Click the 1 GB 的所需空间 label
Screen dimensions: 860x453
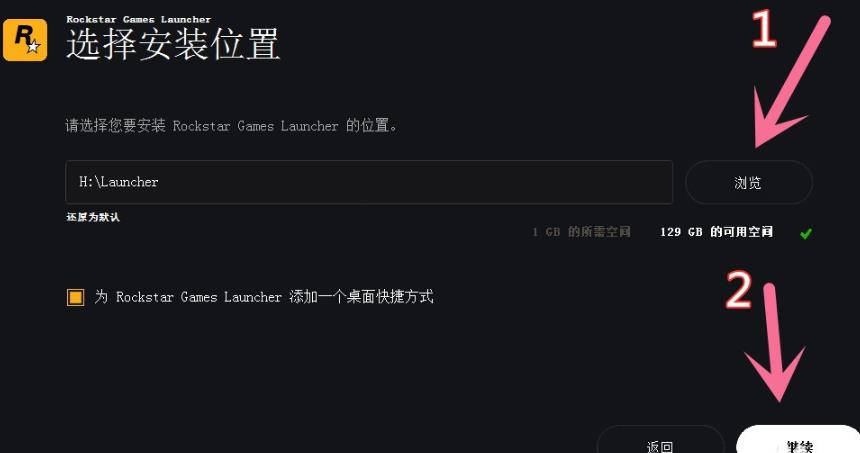pos(581,232)
